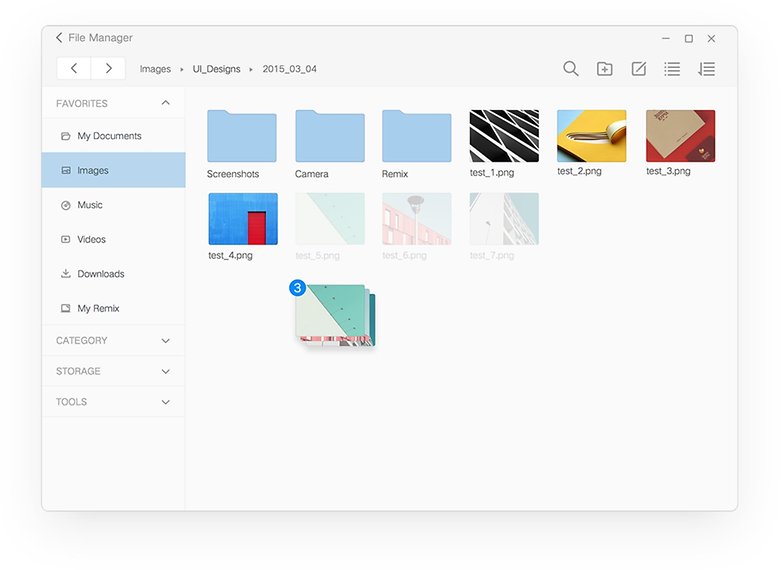
Task: Click the edit pencil icon
Action: (639, 69)
